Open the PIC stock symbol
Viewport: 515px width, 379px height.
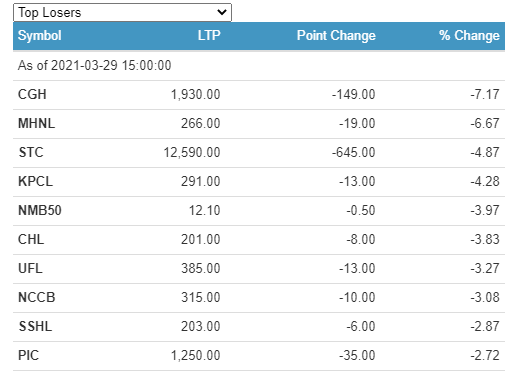(x=28, y=355)
